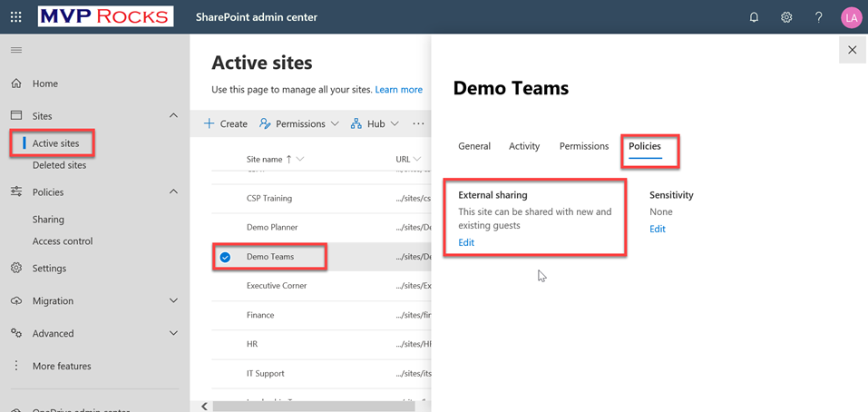Select the HR site row
This screenshot has width=868, height=412.
(321, 344)
